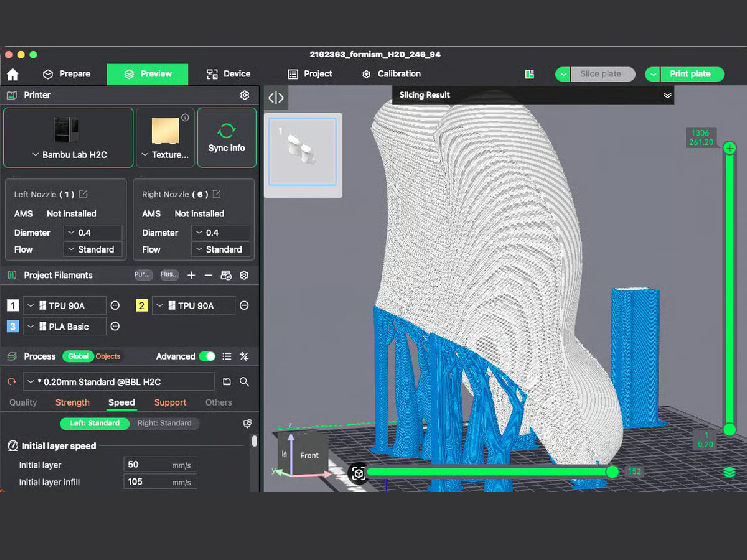The image size is (747, 560).
Task: Open the Bambu Lab H2C printer dropdown
Action: point(68,138)
